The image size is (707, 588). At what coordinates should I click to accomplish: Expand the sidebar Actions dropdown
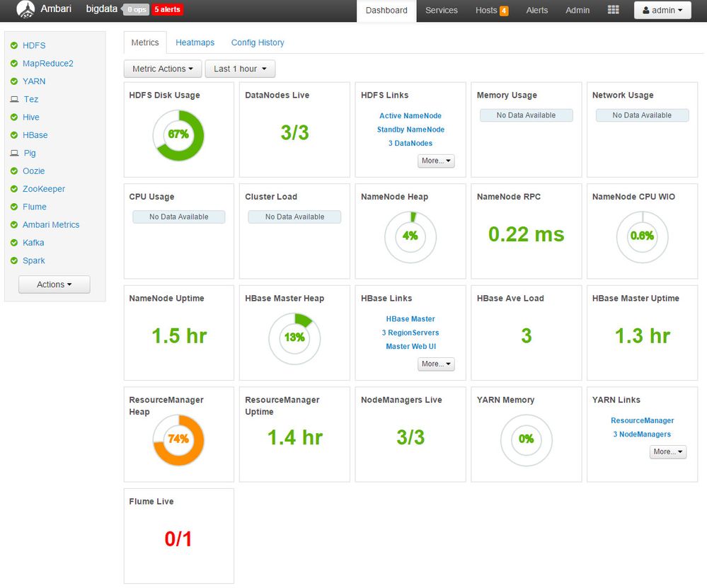coord(54,284)
